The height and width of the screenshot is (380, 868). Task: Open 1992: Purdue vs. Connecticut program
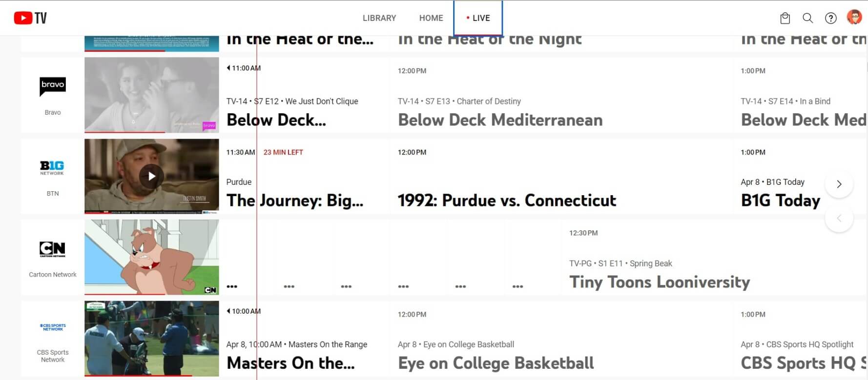(x=507, y=200)
